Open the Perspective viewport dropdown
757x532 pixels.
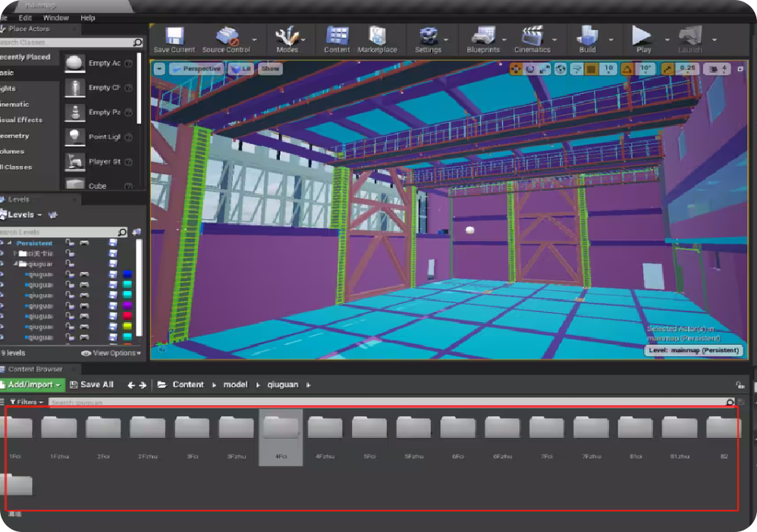tap(196, 69)
